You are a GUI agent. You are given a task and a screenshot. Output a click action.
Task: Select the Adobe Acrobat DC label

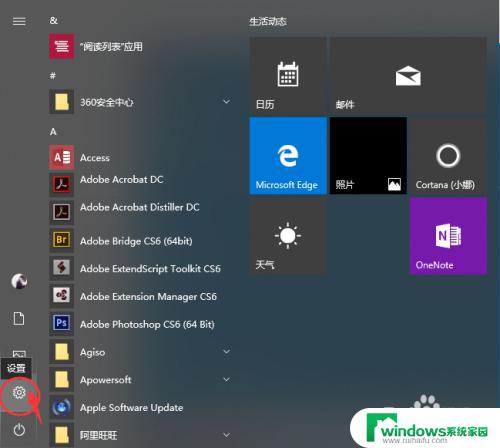(122, 179)
